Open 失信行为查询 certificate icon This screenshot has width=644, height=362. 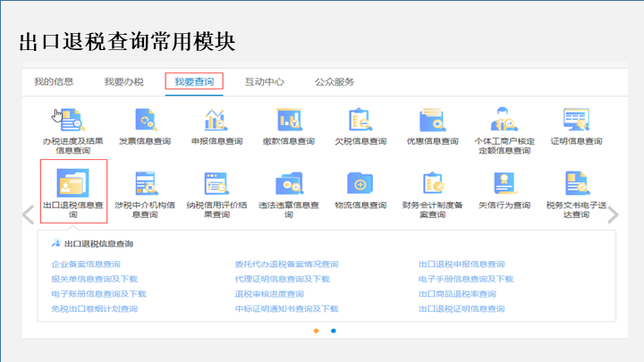coord(504,183)
